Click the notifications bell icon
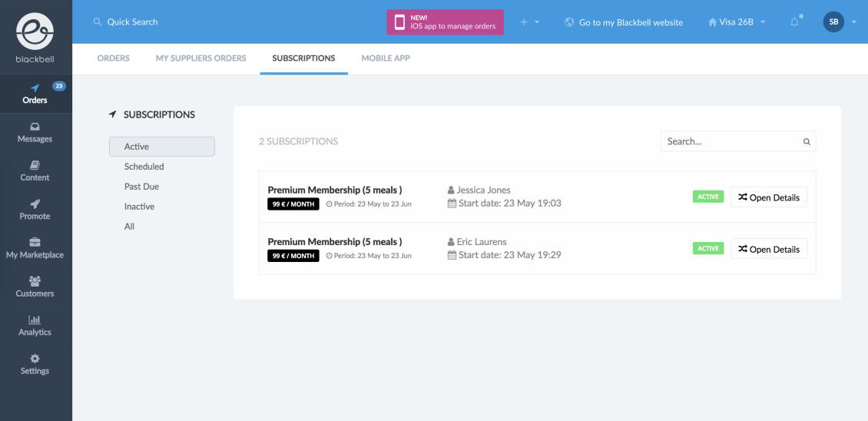 click(x=794, y=22)
